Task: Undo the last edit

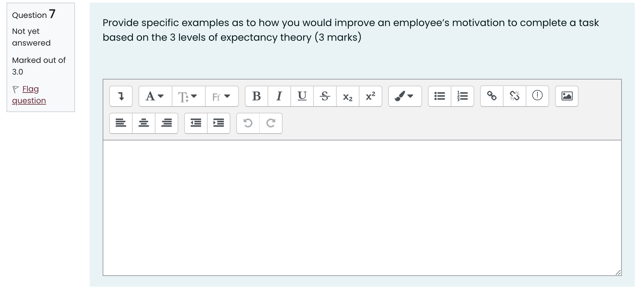Action: click(x=248, y=123)
